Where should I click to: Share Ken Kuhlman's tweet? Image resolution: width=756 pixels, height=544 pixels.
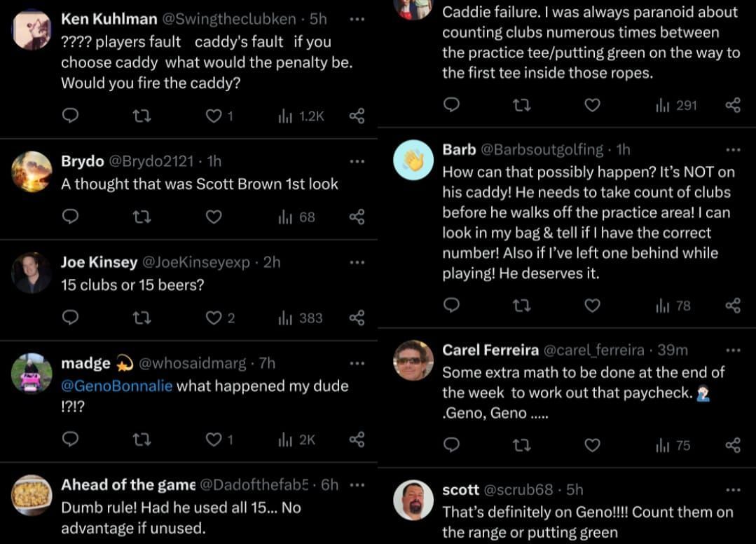(x=357, y=116)
